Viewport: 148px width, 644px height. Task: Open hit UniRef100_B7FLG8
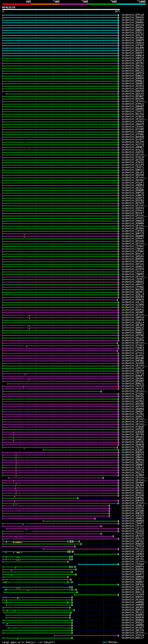click(x=133, y=15)
